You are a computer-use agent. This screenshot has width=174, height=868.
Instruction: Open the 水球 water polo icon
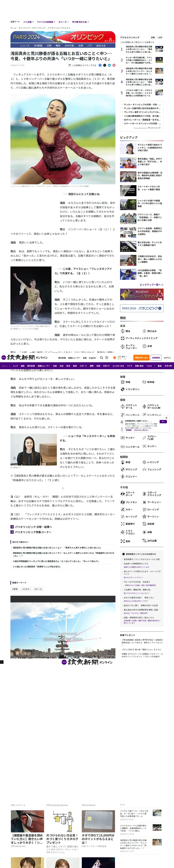point(144,346)
